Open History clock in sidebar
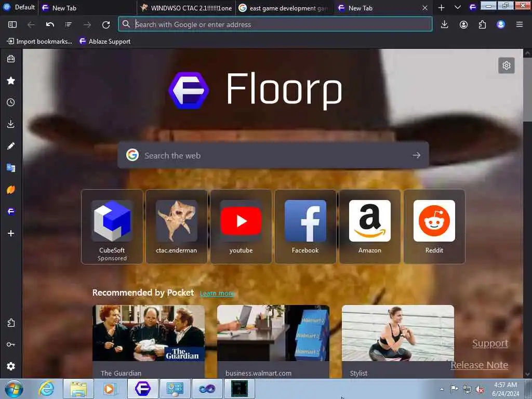Screen dimensions: 532x399 pos(11,102)
